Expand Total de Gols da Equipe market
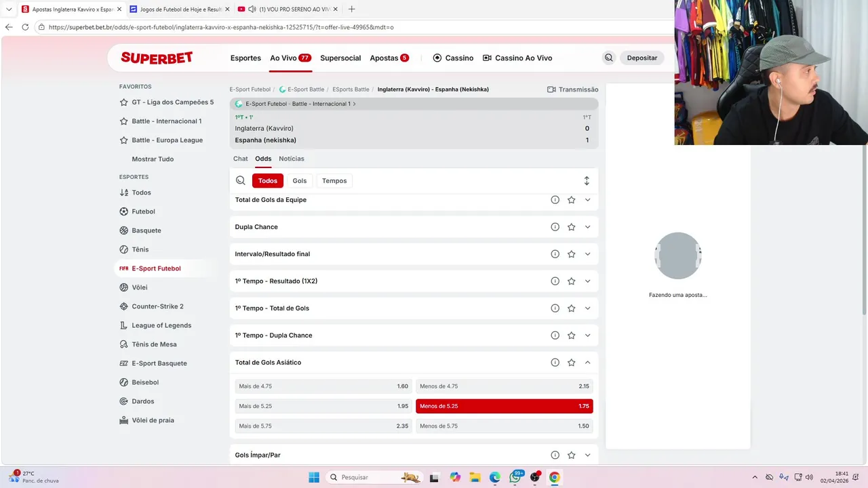Image resolution: width=868 pixels, height=488 pixels. click(x=588, y=200)
